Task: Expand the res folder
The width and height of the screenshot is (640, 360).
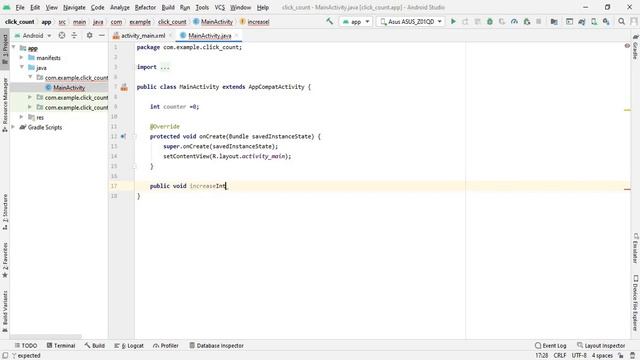Action: point(22,117)
